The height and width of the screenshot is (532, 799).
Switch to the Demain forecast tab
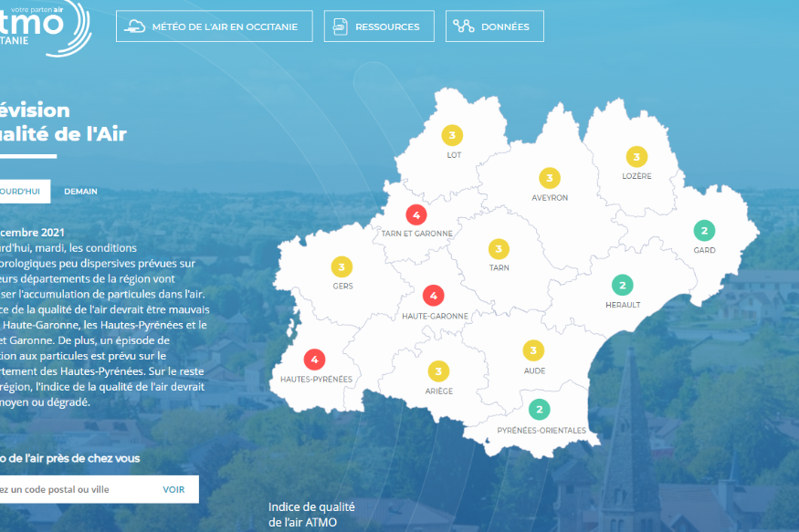point(80,192)
